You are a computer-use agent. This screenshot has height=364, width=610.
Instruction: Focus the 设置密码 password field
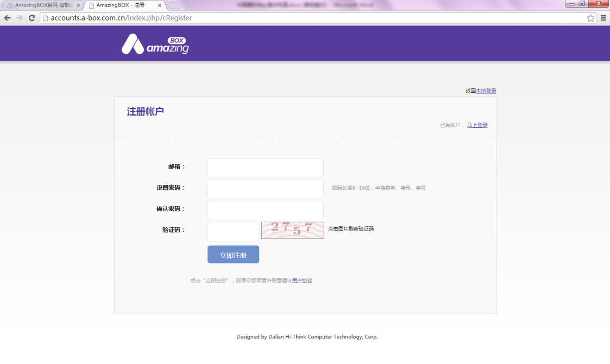point(265,189)
